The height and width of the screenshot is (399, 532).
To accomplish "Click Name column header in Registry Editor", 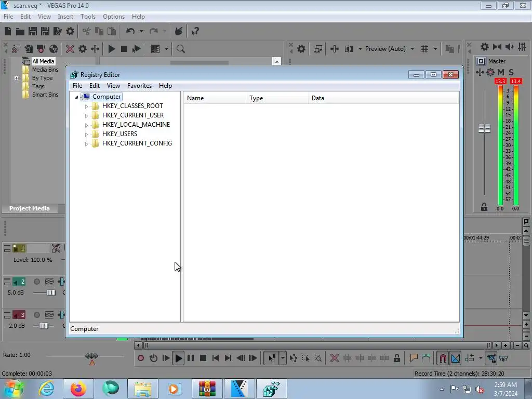I will [215, 98].
